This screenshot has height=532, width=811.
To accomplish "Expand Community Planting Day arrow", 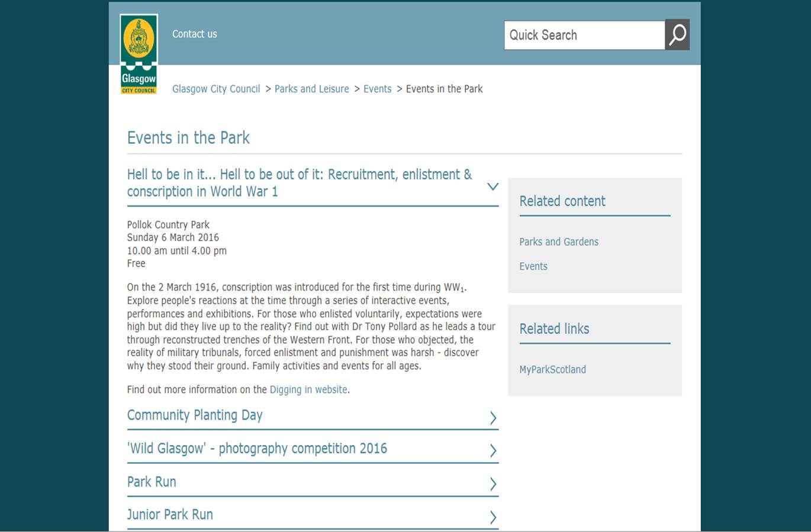I will (x=493, y=418).
